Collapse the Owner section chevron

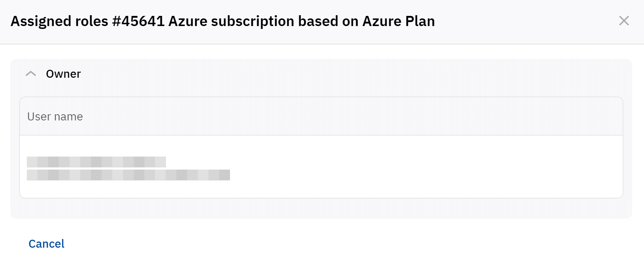pyautogui.click(x=31, y=74)
